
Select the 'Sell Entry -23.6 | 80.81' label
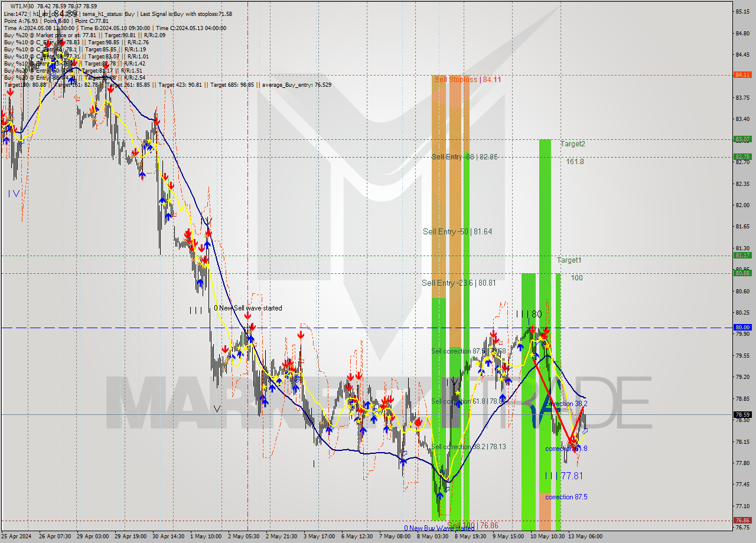[x=459, y=283]
